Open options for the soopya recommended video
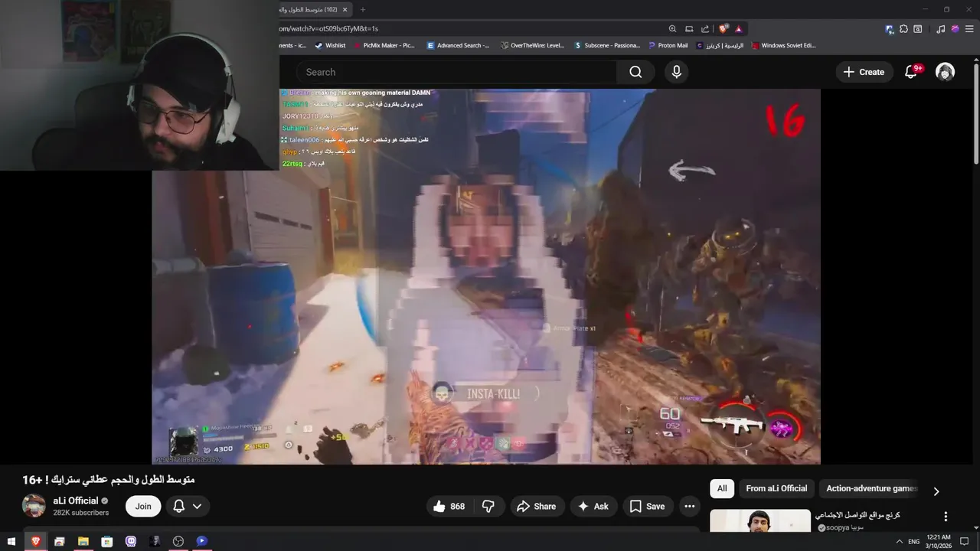Viewport: 980px width, 551px height. [x=946, y=517]
